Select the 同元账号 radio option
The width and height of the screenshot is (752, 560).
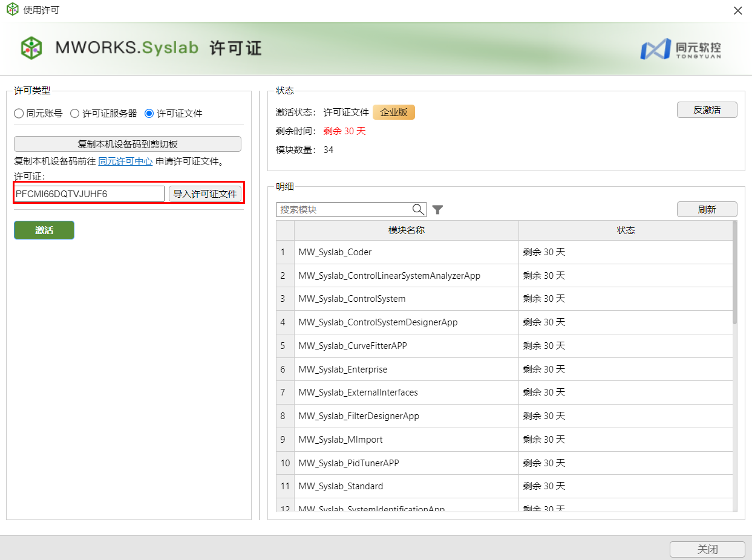(x=19, y=113)
